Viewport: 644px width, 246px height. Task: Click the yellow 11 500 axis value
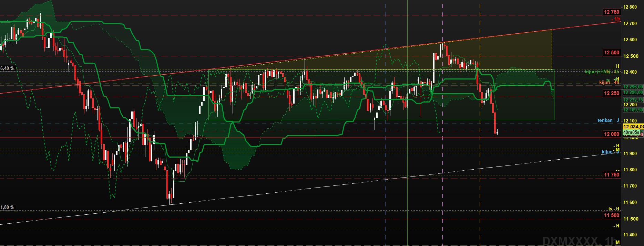click(631, 219)
